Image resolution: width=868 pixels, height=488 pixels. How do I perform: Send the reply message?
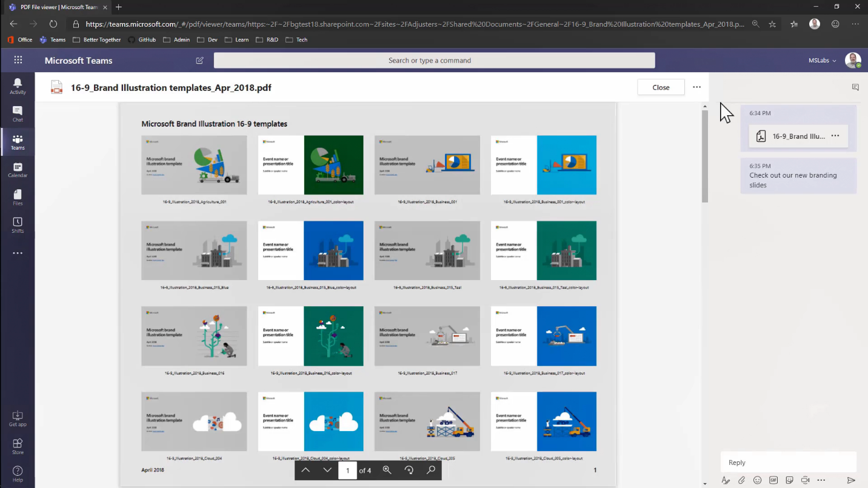[x=851, y=480]
